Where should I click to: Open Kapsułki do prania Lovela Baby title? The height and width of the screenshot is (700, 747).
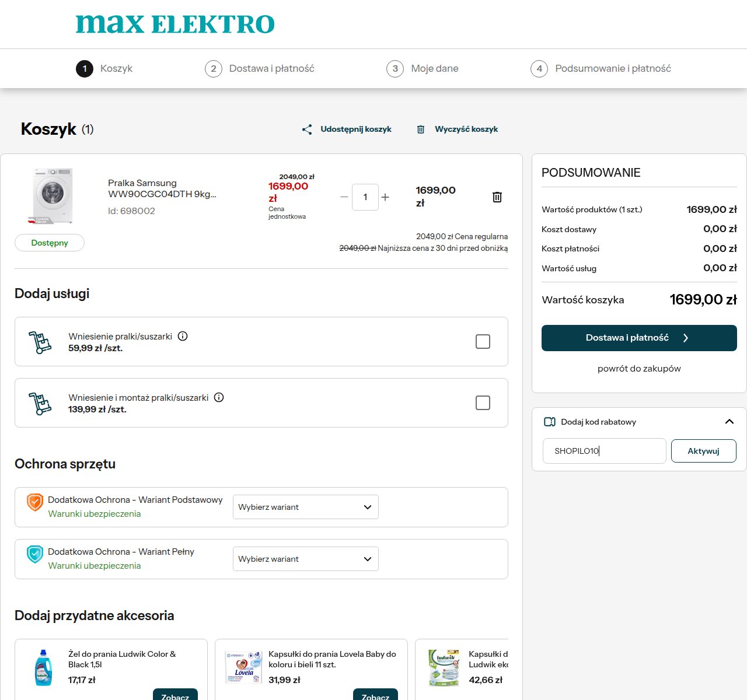coord(332,659)
